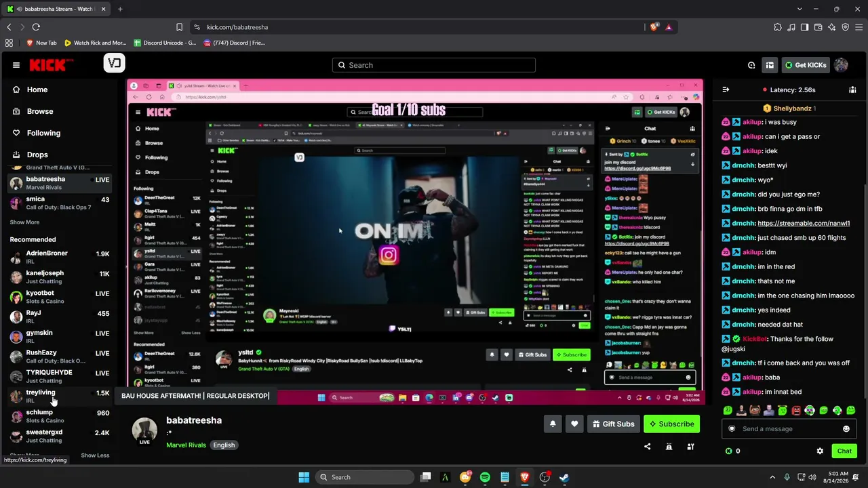Click babatreesha's live avatar

click(144, 431)
